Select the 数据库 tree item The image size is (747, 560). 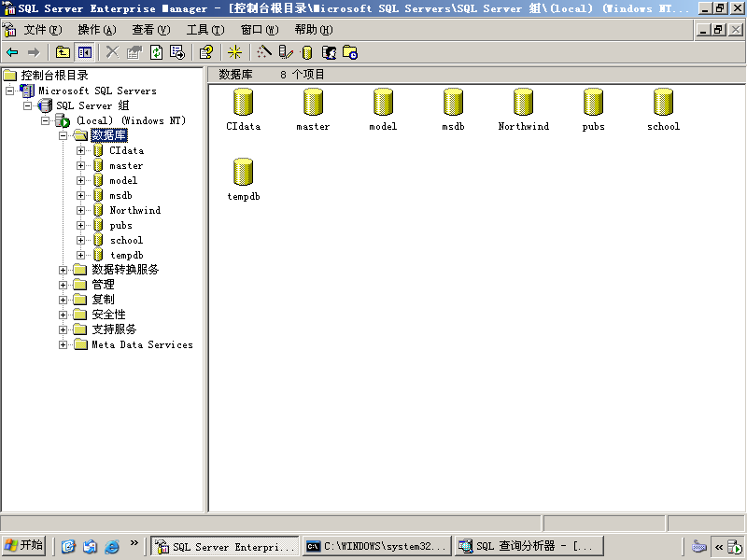point(109,135)
